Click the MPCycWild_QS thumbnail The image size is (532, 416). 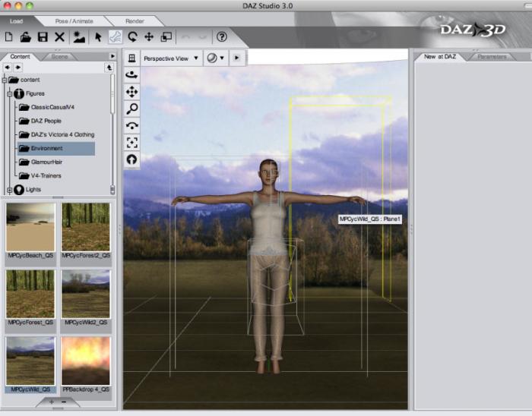30,361
